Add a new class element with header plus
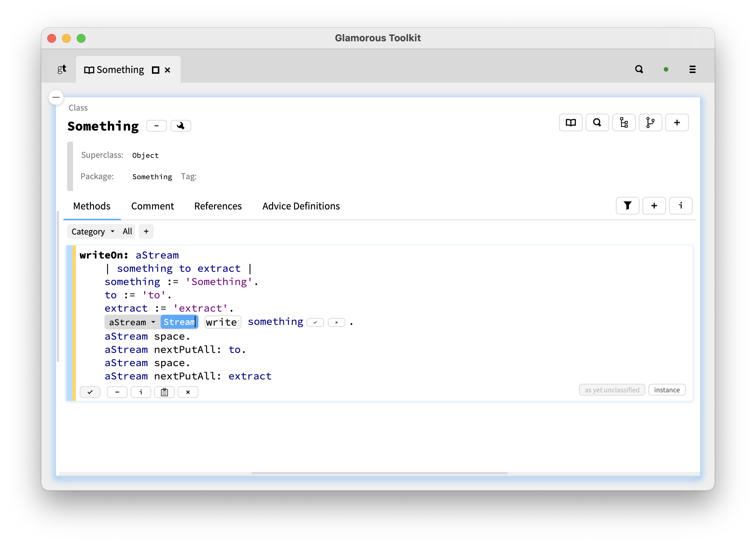Screen dimensions: 756x545 (x=677, y=122)
